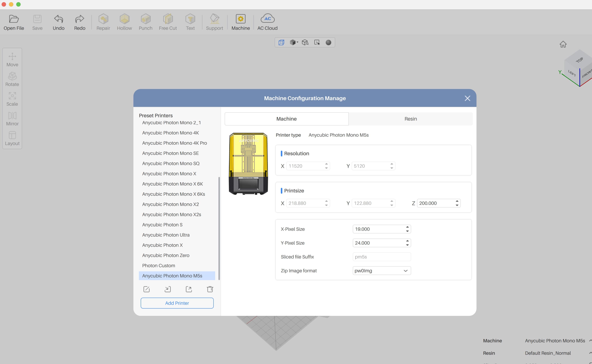Click the edit printer pencil icon
The height and width of the screenshot is (364, 592).
tap(146, 289)
